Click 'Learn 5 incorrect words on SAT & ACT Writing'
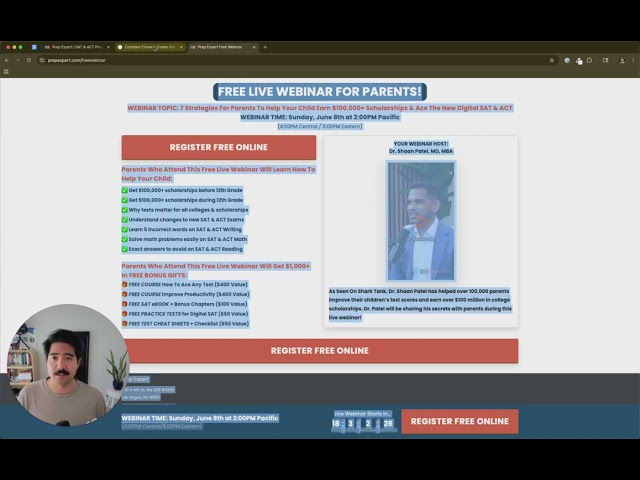The height and width of the screenshot is (480, 640). pyautogui.click(x=185, y=229)
